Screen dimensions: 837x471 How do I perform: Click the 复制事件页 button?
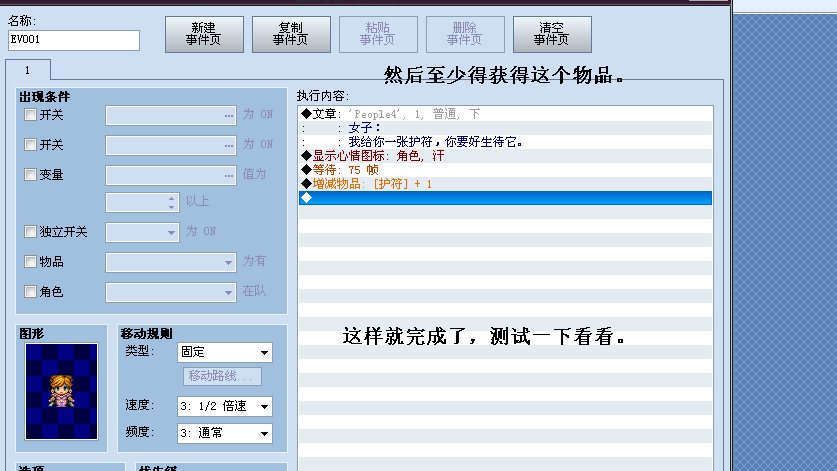click(291, 34)
